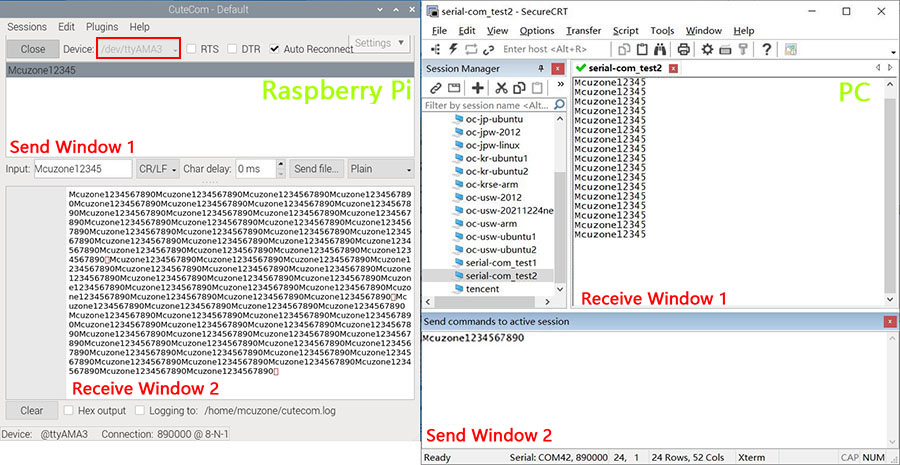
Task: Open SecureCRT File menu
Action: coord(439,30)
